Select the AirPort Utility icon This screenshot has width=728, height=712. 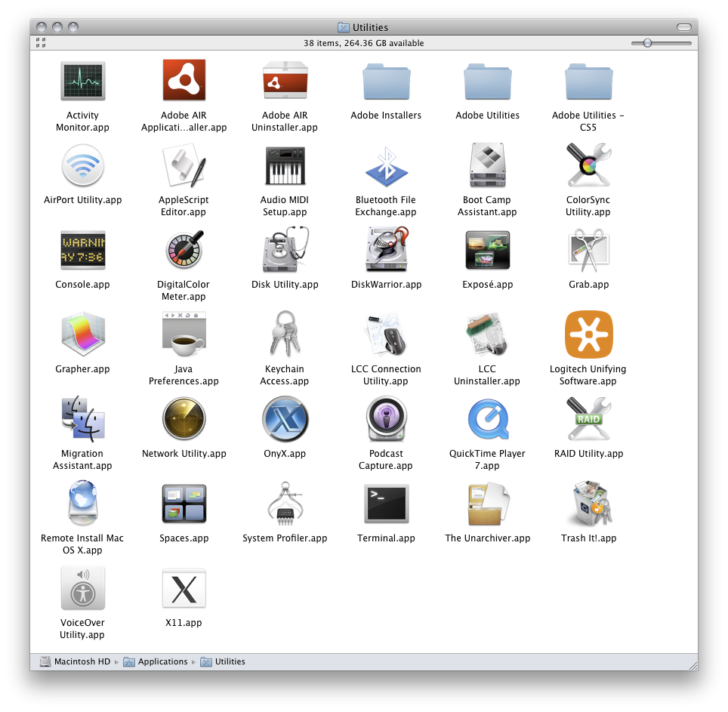point(82,165)
